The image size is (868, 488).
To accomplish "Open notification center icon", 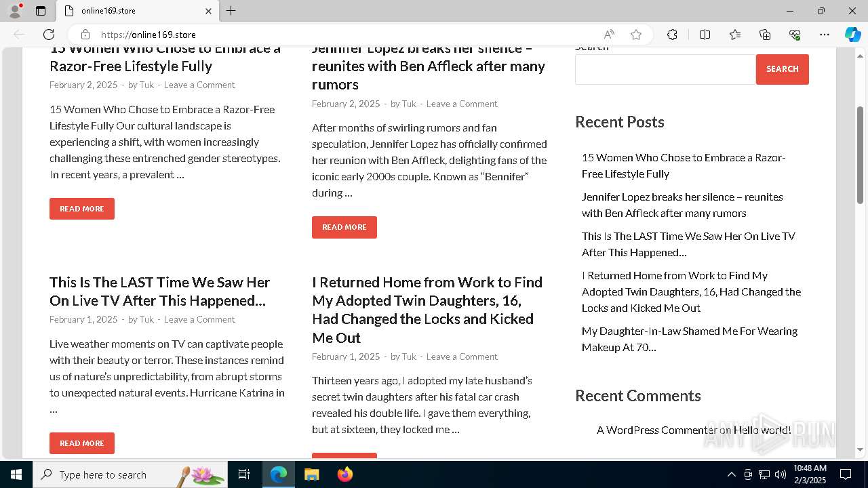I will (x=846, y=474).
